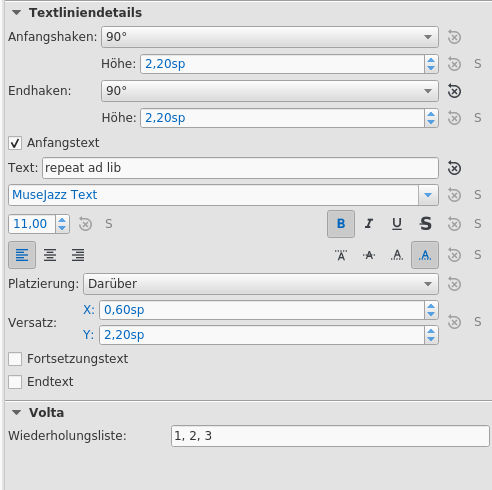492x490 pixels.
Task: Reset the Text field to default
Action: point(454,168)
